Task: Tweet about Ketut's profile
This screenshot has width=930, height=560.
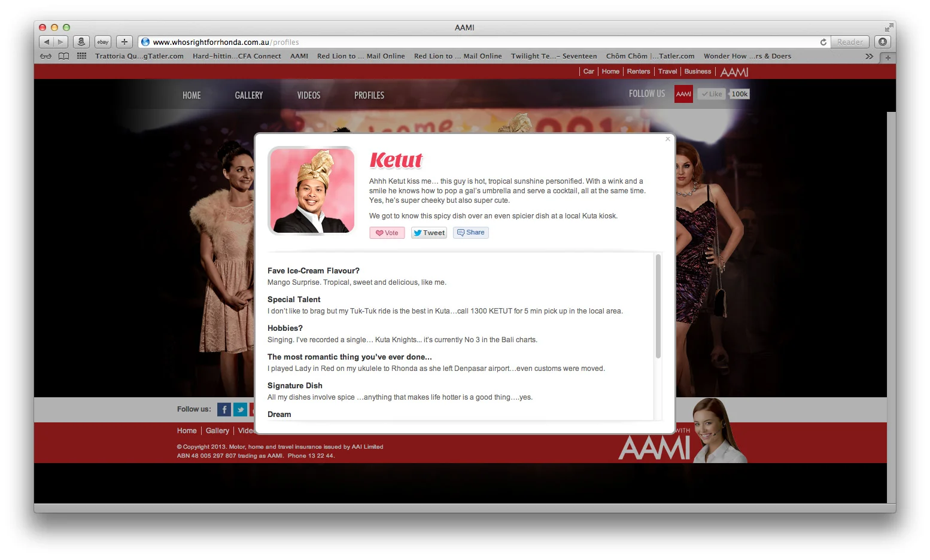Action: click(x=429, y=233)
